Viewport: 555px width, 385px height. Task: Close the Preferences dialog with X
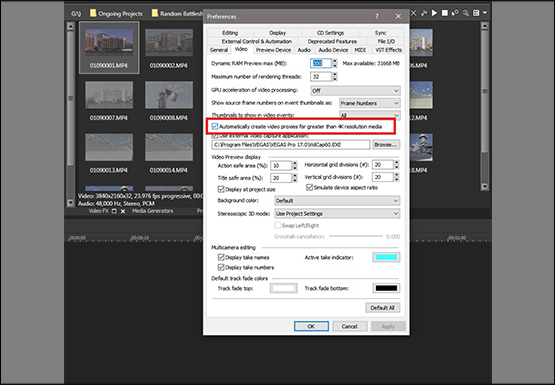coord(398,16)
